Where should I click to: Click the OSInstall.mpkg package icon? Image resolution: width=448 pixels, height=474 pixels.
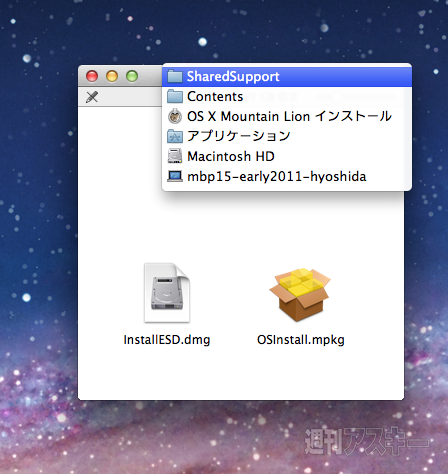pos(300,294)
